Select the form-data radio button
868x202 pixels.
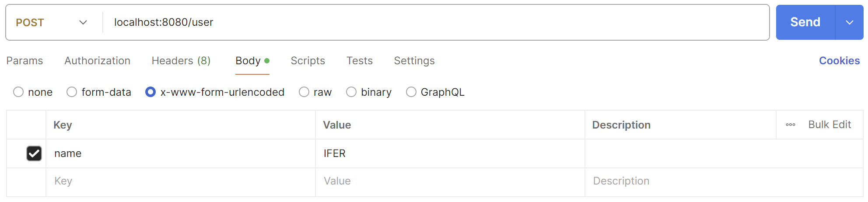point(72,92)
